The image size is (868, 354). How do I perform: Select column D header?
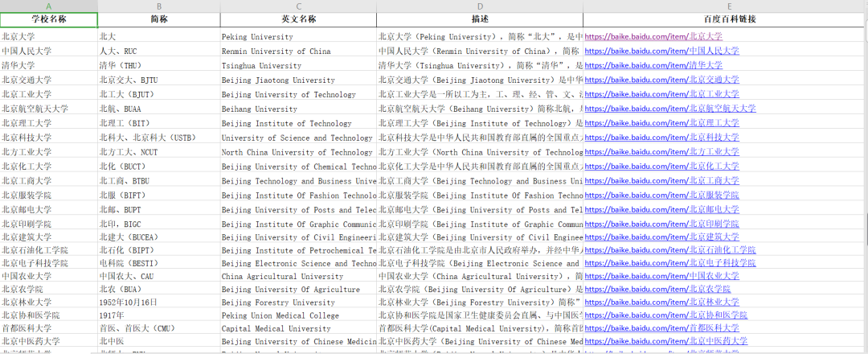coord(480,6)
